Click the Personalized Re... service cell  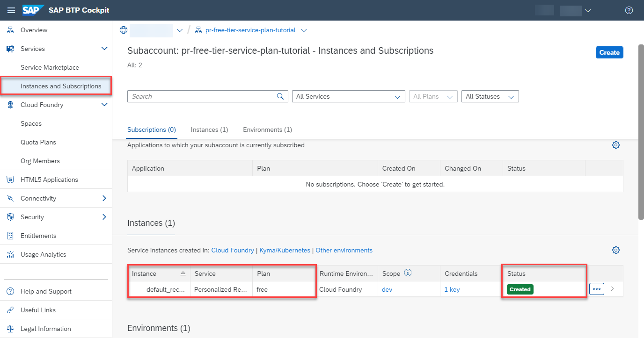pyautogui.click(x=221, y=289)
